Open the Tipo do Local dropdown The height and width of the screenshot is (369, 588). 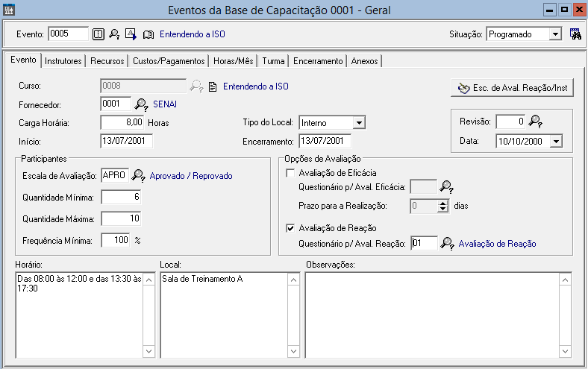click(x=359, y=122)
